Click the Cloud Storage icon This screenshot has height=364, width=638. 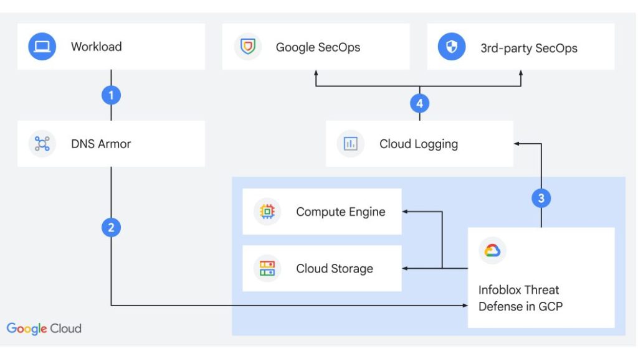(267, 269)
